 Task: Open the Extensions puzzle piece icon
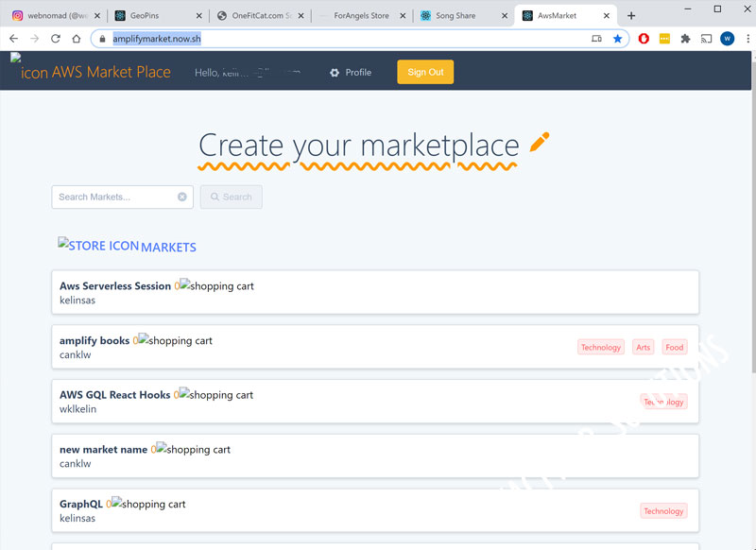(x=685, y=39)
